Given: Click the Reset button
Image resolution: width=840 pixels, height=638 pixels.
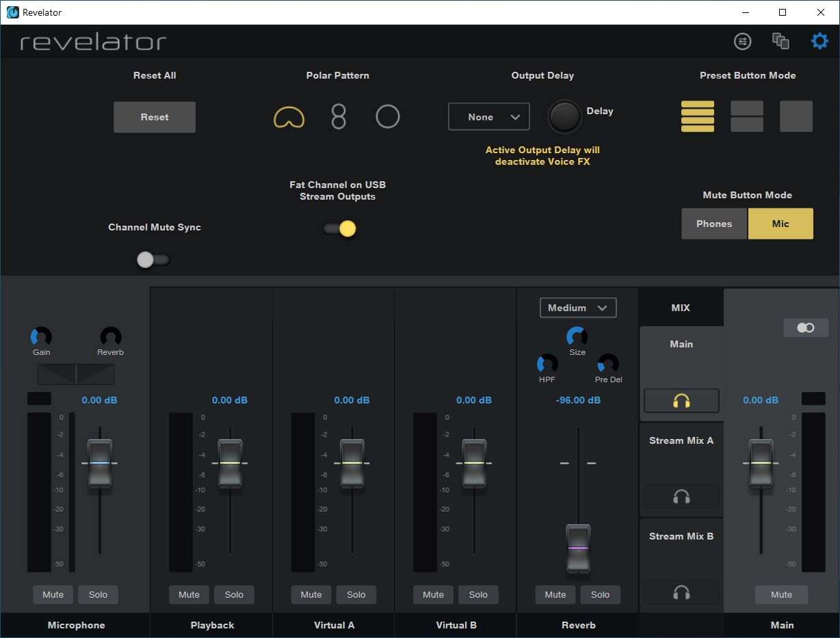Looking at the screenshot, I should 155,117.
